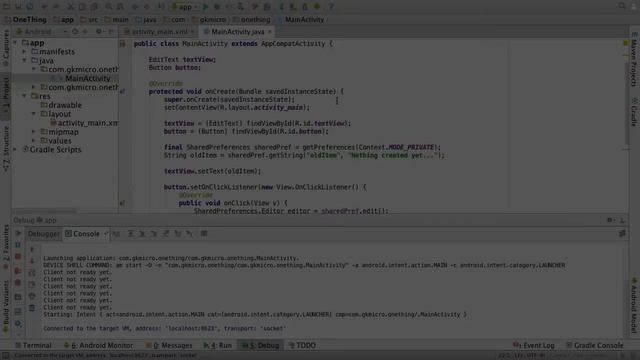Open the Gradle Console

click(x=595, y=345)
